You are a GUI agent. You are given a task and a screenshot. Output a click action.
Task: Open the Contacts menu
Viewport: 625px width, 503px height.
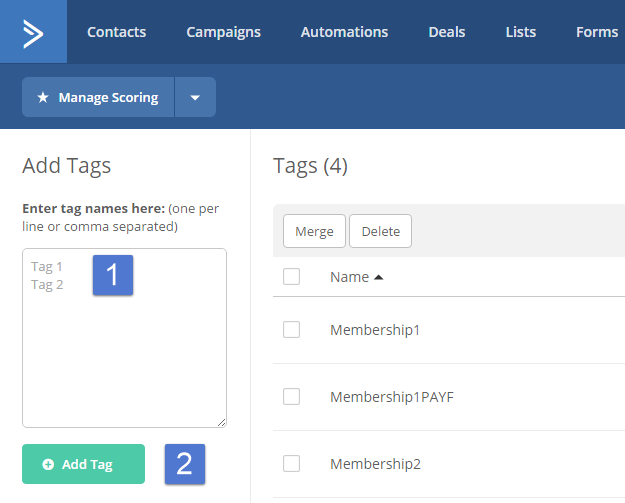[117, 32]
